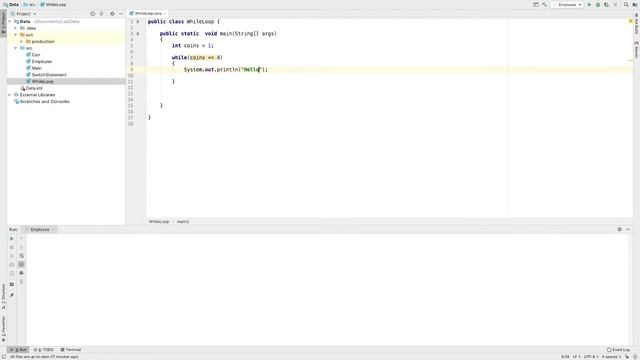Click the LF line separator in the status bar

coord(576,357)
